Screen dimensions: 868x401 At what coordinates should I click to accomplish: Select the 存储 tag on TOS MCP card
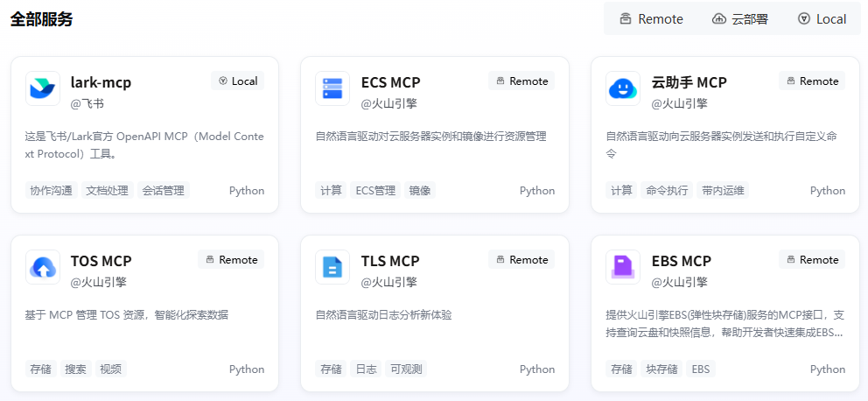(x=41, y=369)
